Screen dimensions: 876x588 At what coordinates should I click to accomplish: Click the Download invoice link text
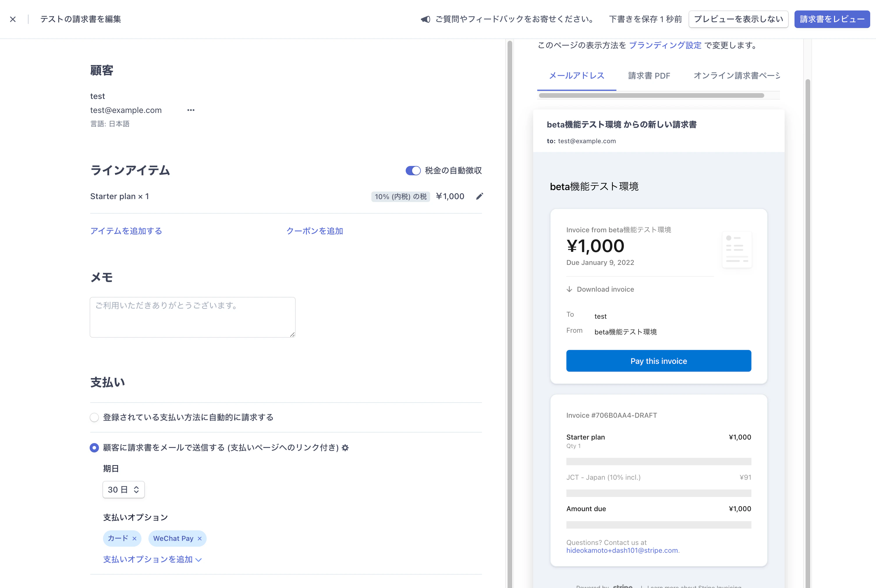[x=605, y=289]
